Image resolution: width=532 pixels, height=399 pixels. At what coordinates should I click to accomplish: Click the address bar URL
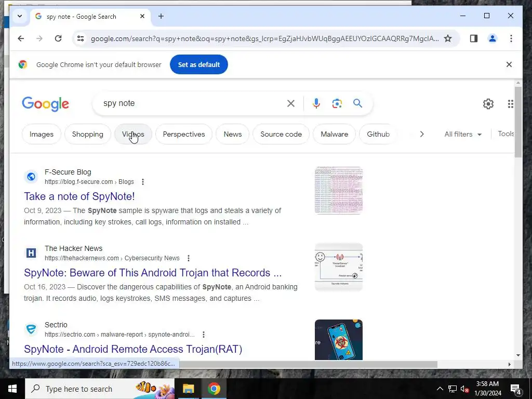[x=264, y=38]
